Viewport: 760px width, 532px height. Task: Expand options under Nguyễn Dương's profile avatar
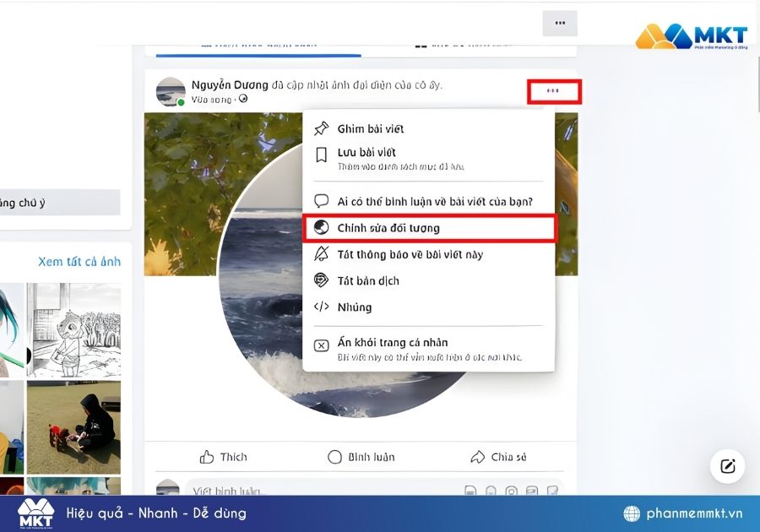pyautogui.click(x=171, y=92)
